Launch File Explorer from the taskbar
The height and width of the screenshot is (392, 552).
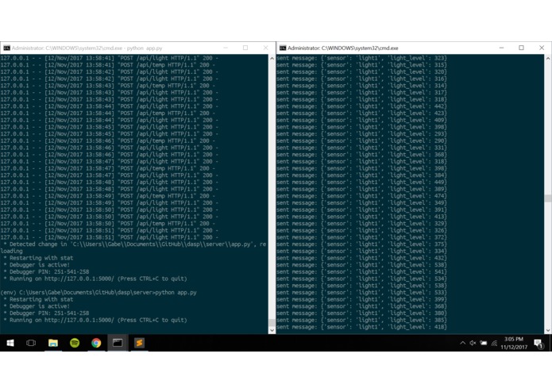53,343
